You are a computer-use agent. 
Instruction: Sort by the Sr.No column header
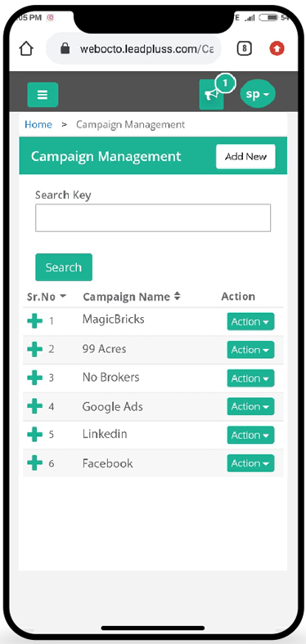click(x=47, y=297)
